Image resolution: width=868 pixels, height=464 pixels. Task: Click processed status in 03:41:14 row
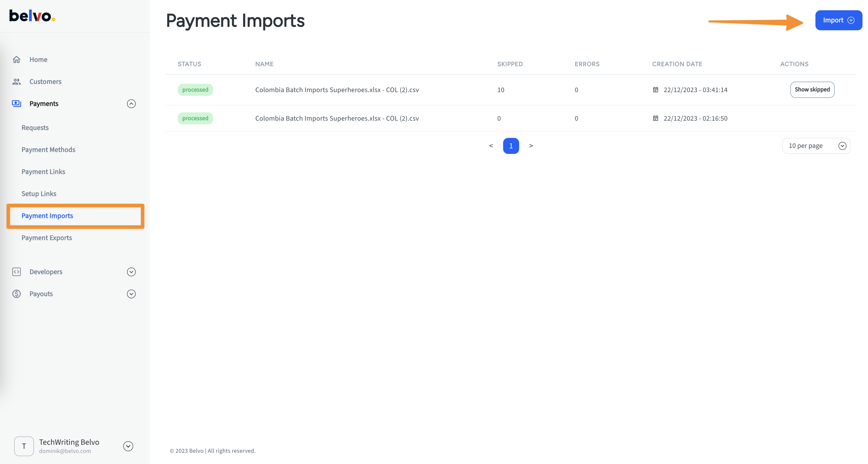(195, 90)
